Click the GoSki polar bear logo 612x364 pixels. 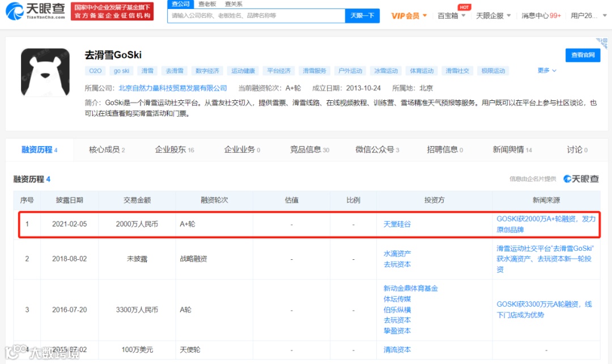[45, 72]
